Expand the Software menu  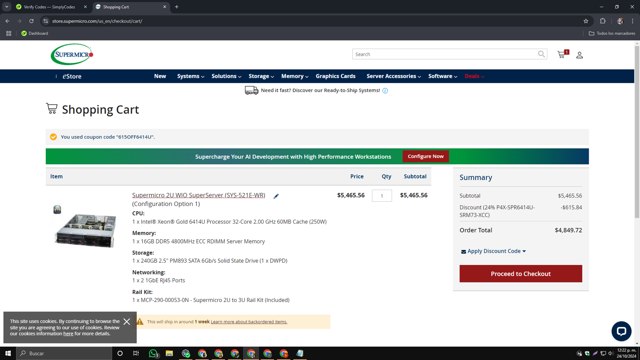(x=442, y=76)
